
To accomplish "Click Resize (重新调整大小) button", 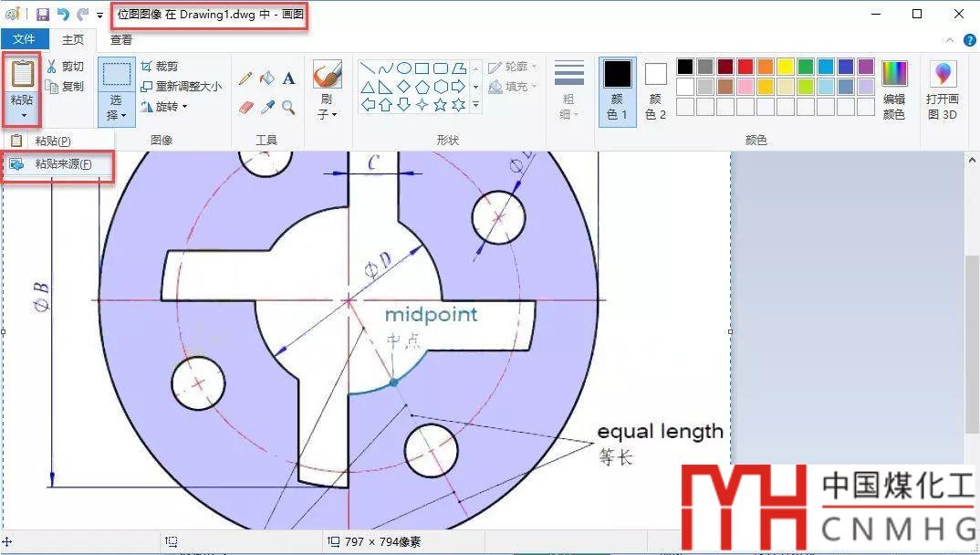I will tap(181, 87).
